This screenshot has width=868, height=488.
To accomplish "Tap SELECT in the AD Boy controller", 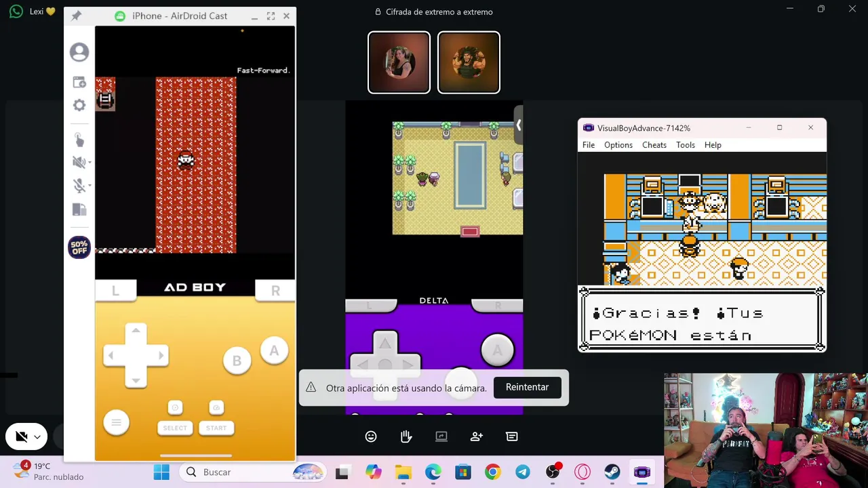I will (175, 428).
